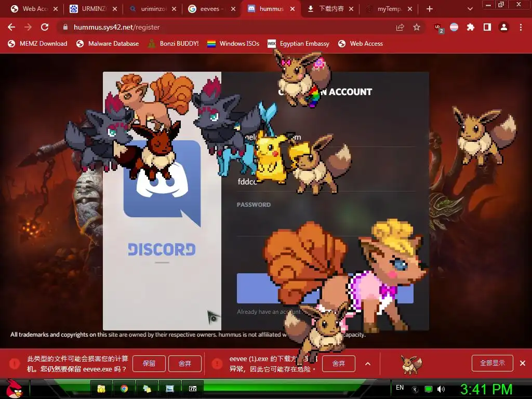The image size is (532, 399).
Task: Open the 7z taskbar icon
Action: pyautogui.click(x=192, y=389)
